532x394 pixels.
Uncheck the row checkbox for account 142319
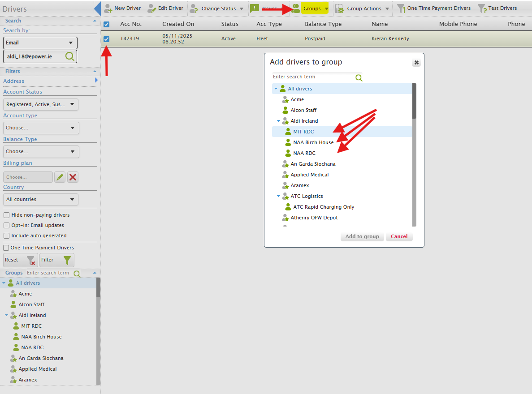tap(106, 39)
